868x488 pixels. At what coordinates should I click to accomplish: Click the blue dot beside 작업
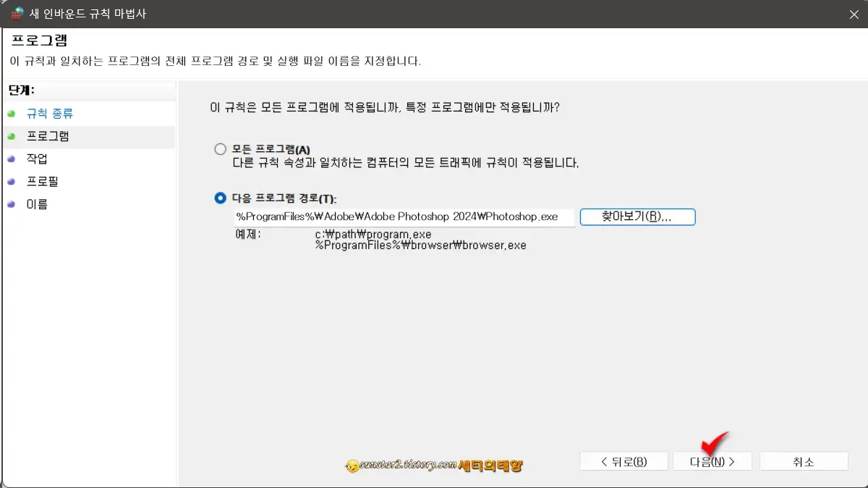point(10,159)
